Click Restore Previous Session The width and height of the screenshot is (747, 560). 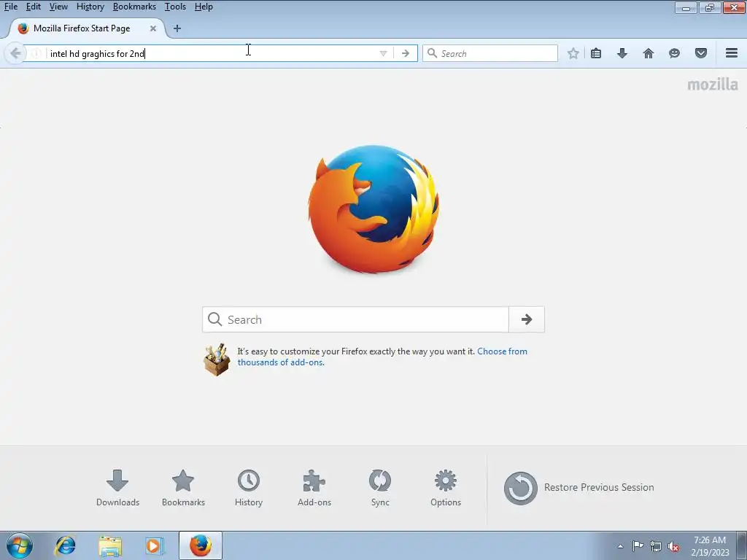coord(578,488)
